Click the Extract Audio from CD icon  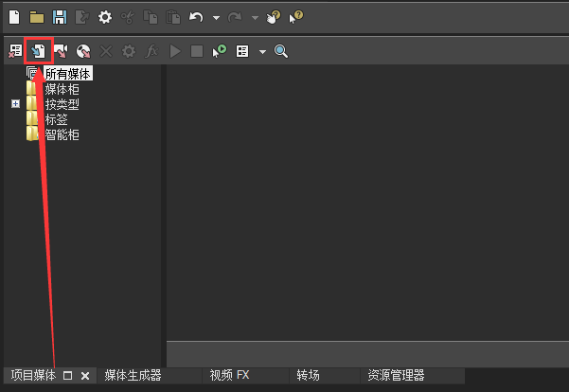coord(83,51)
